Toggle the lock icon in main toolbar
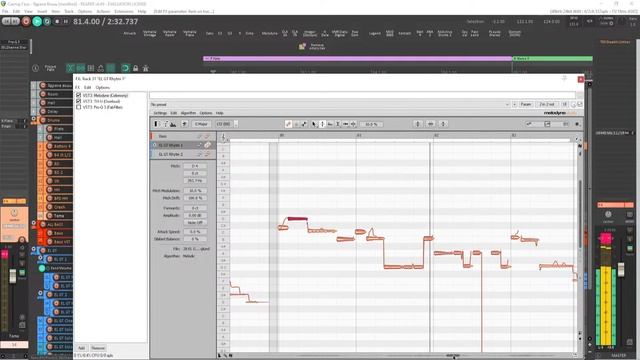 [x=136, y=68]
